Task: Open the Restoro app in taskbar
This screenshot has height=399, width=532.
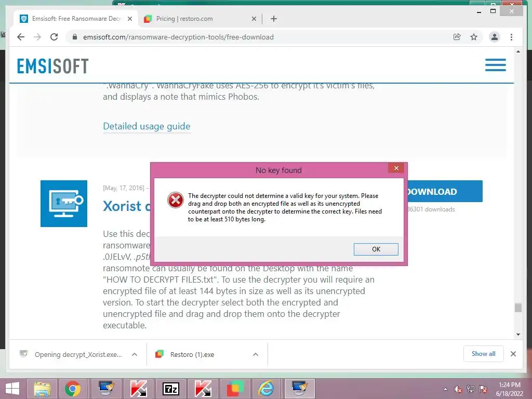Action: coord(235,389)
